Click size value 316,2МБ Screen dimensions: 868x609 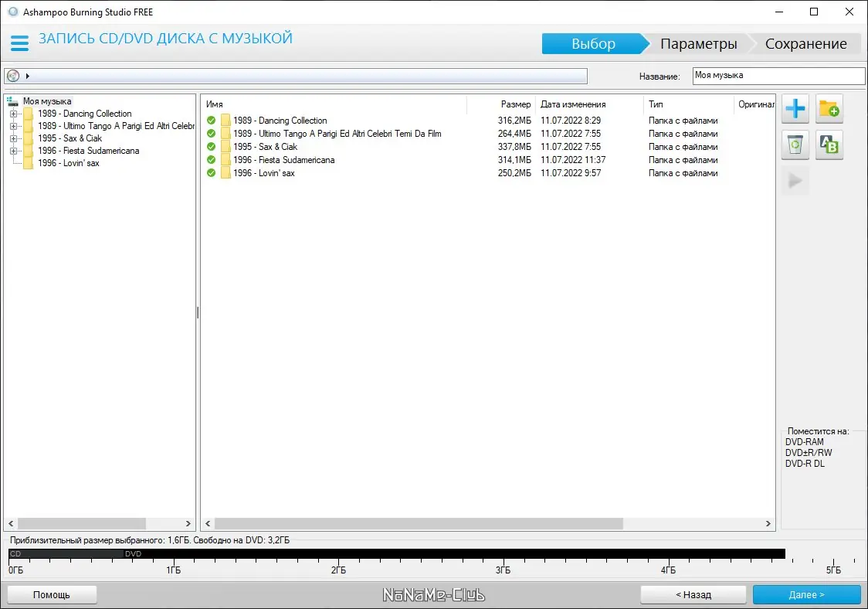click(514, 121)
